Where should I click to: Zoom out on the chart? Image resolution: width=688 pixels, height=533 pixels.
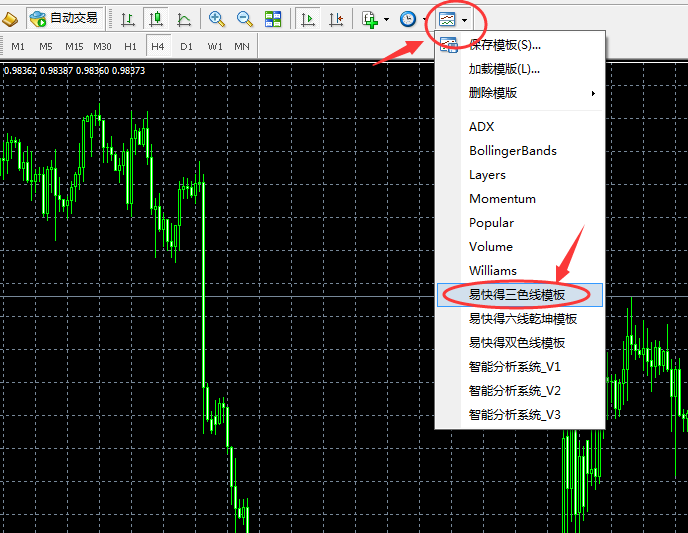(244, 19)
